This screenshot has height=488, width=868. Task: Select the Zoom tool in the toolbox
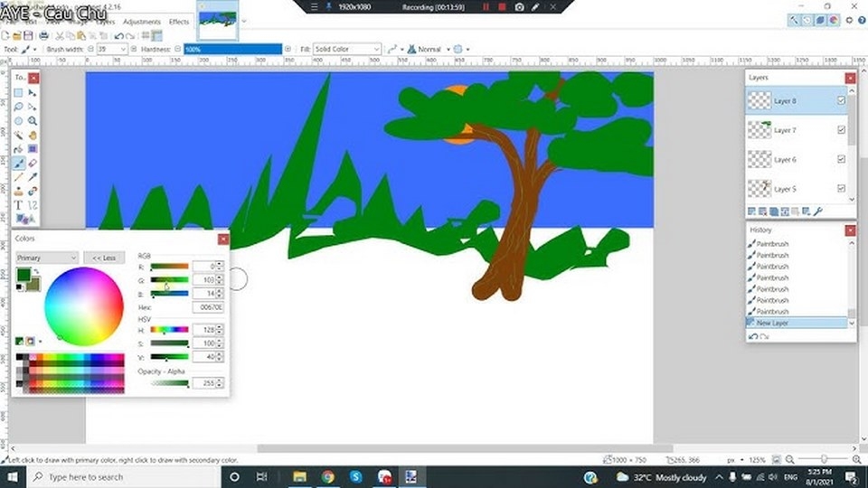[33, 120]
